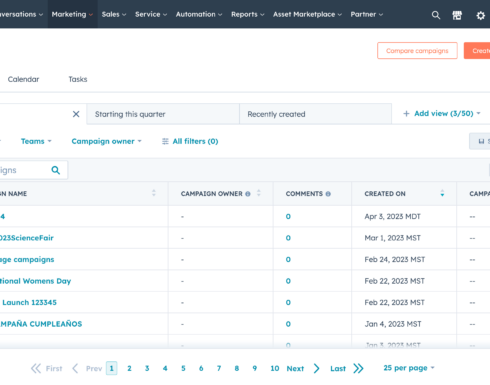The height and width of the screenshot is (385, 490).
Task: Click comments count for Apr 3, 2023 row
Action: click(288, 217)
